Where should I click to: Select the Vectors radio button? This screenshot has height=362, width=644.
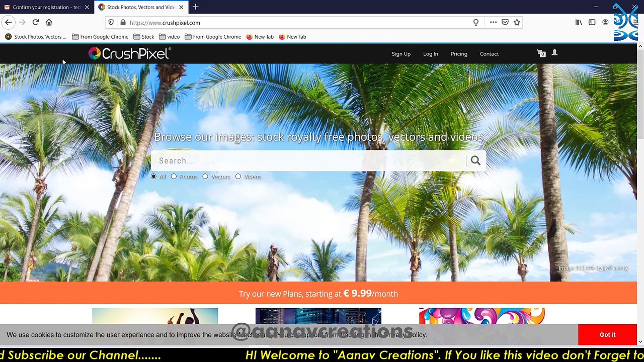pos(205,176)
